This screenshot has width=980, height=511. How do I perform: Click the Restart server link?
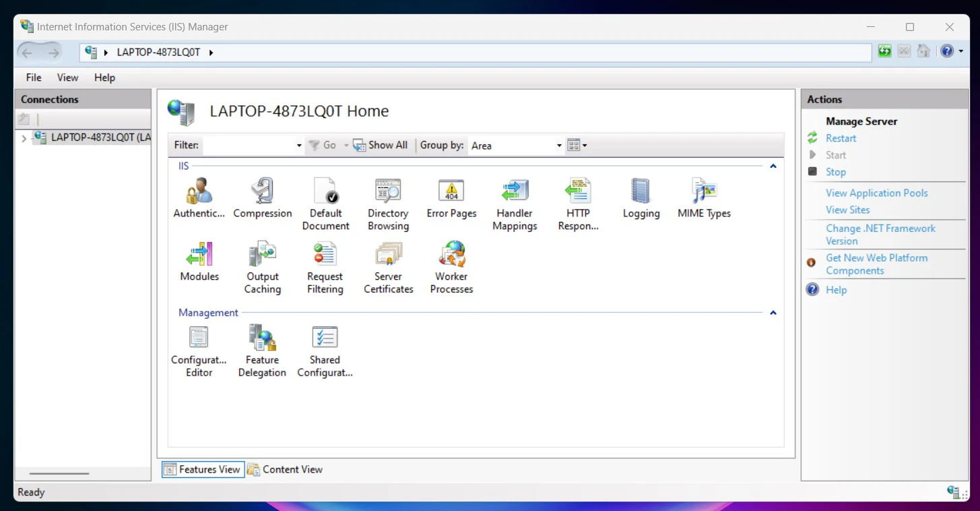point(841,138)
